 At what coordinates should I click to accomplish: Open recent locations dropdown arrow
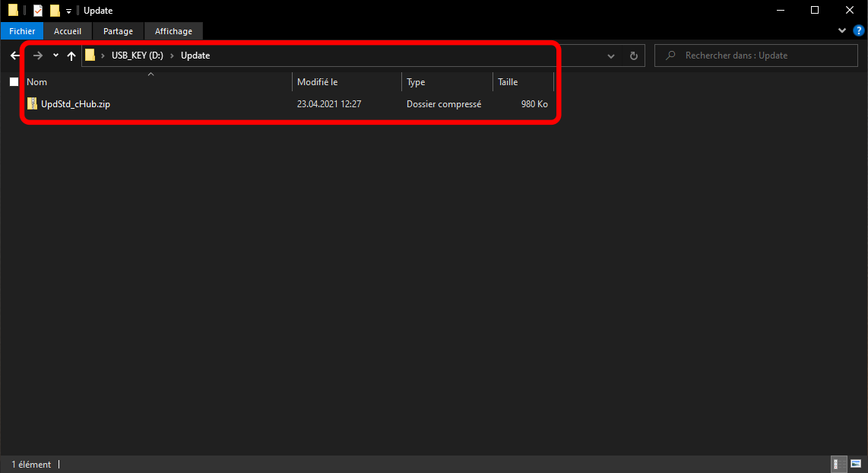[x=55, y=56]
